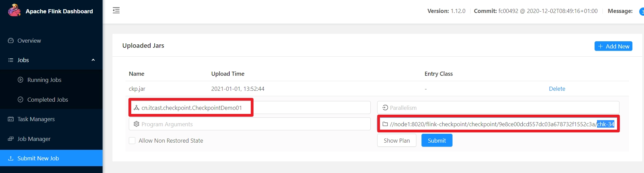This screenshot has height=173, width=644.
Task: Click the Completed Jobs check-circle icon
Action: point(20,100)
